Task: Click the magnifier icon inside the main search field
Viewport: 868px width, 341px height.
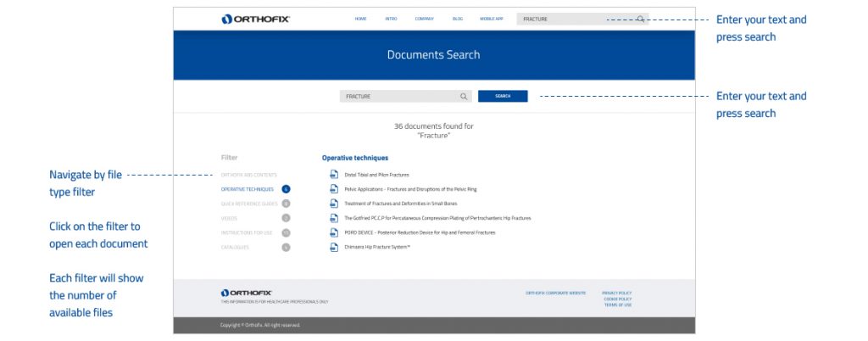Action: point(464,97)
